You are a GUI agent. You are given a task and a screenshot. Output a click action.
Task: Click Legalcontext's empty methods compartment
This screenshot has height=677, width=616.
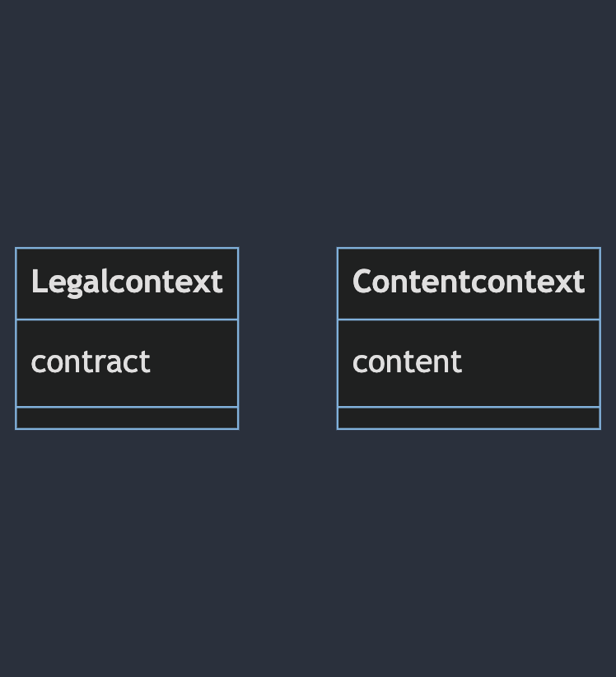127,418
